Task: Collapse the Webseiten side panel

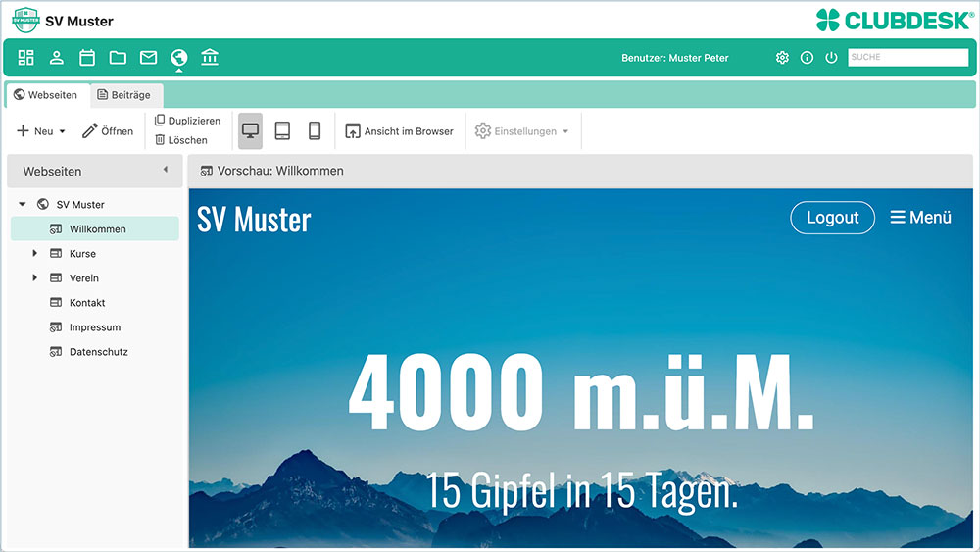Action: pyautogui.click(x=166, y=170)
